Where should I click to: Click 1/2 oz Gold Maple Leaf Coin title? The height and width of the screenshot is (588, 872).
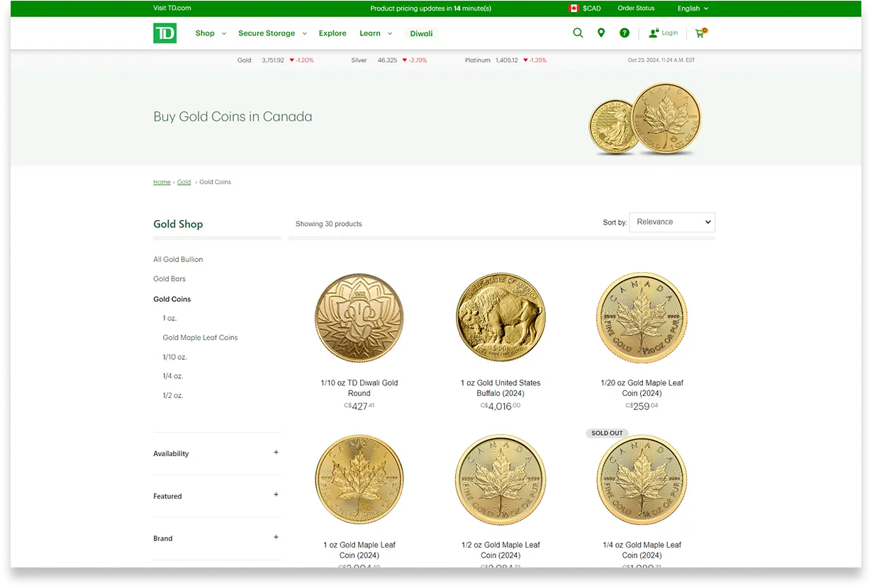pyautogui.click(x=501, y=550)
